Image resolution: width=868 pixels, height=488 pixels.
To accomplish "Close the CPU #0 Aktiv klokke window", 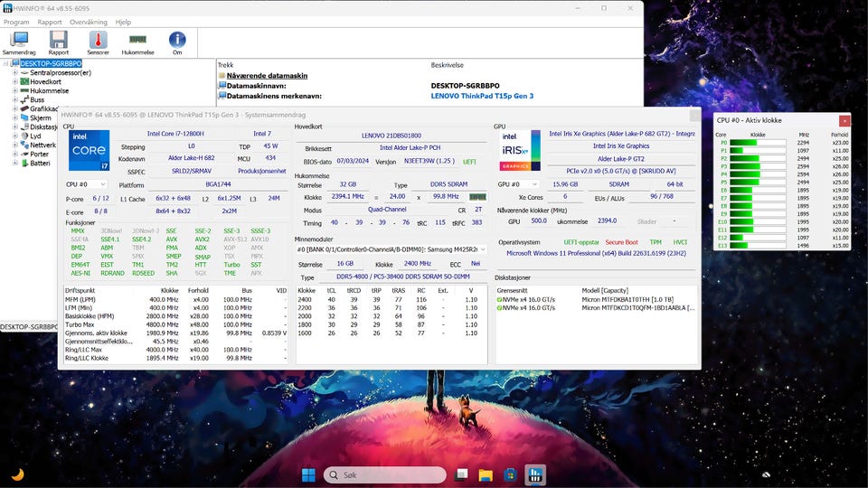I will 844,120.
